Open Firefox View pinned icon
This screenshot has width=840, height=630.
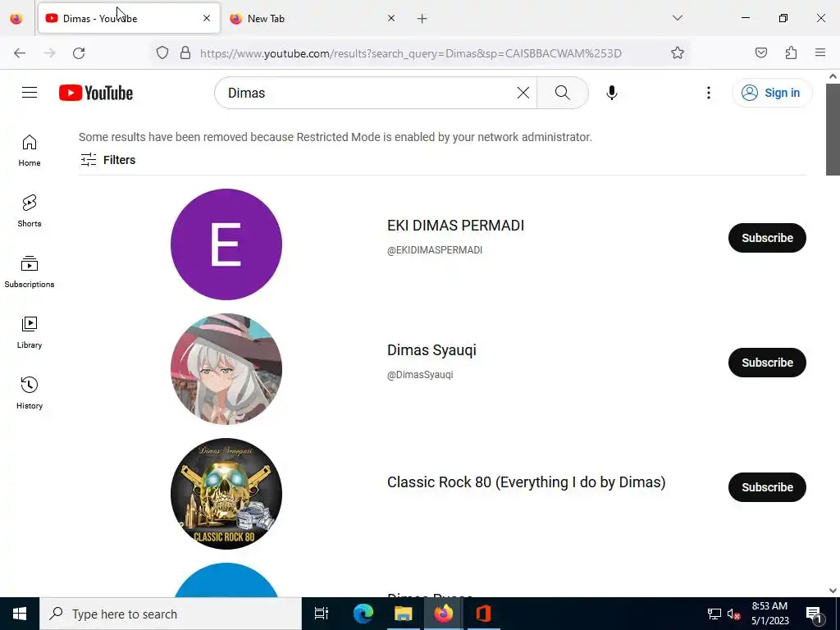[16, 19]
